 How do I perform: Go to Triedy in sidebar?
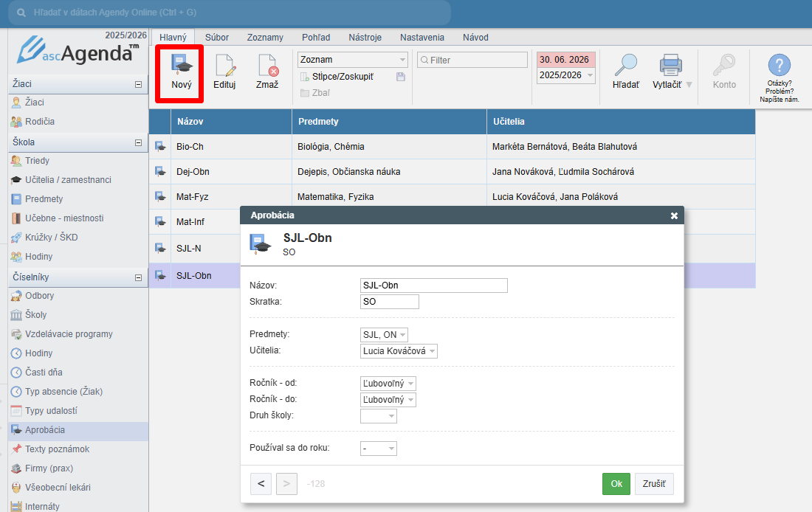click(x=38, y=161)
